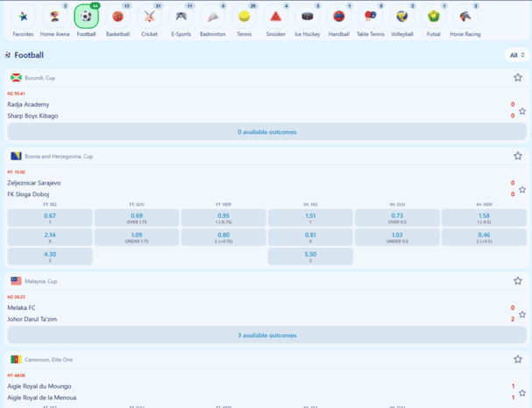532x408 pixels.
Task: Open the Basketball sport category
Action: pyautogui.click(x=117, y=18)
